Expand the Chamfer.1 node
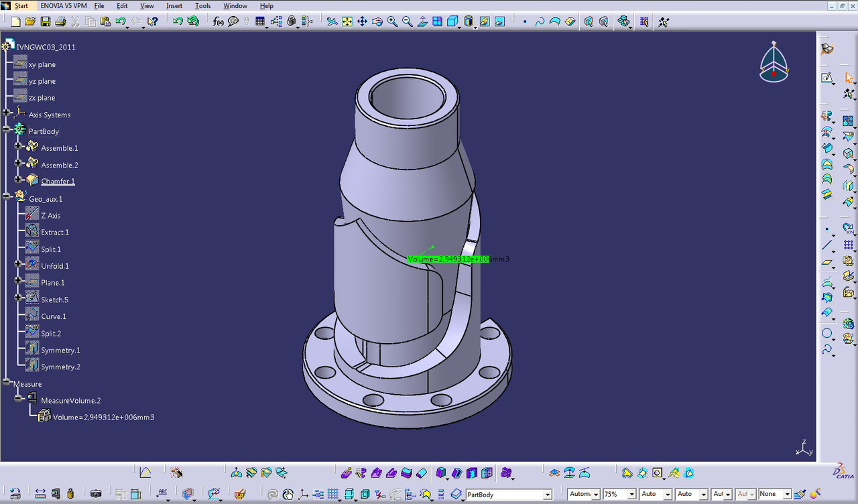This screenshot has width=858, height=504. click(18, 180)
